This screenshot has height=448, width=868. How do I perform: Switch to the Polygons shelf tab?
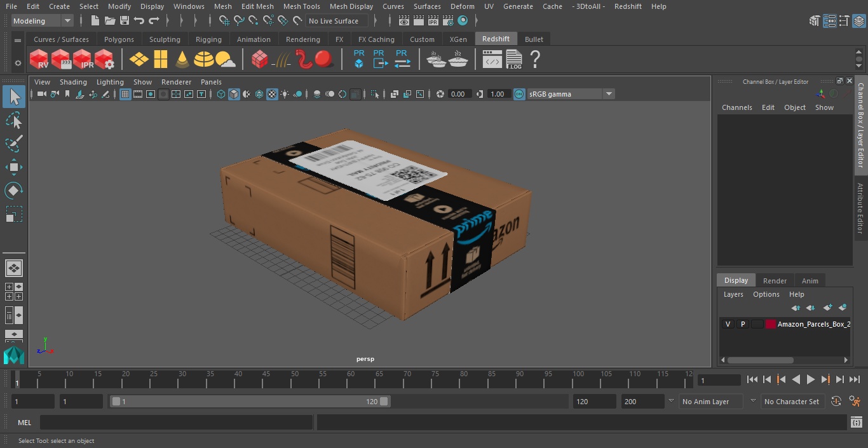(119, 39)
